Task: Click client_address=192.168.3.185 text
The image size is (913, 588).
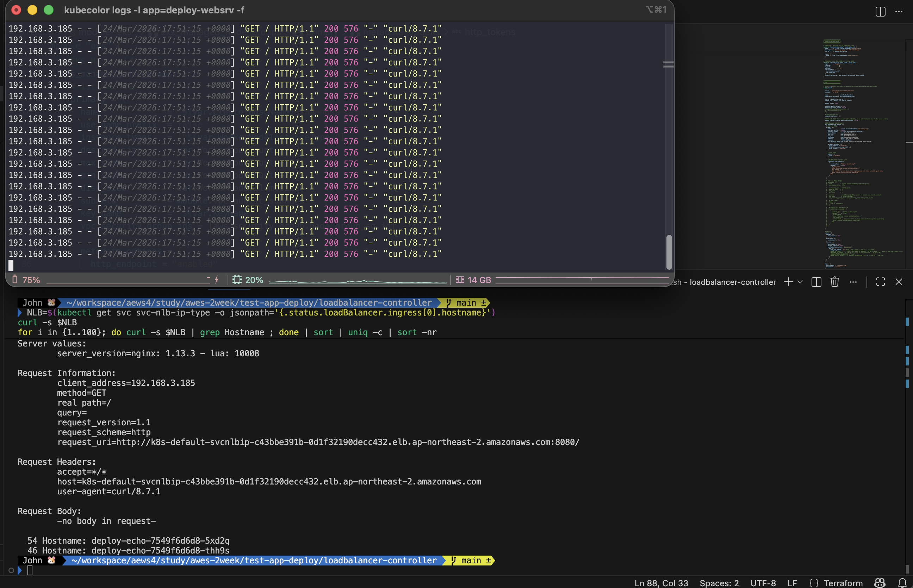Action: pos(126,383)
